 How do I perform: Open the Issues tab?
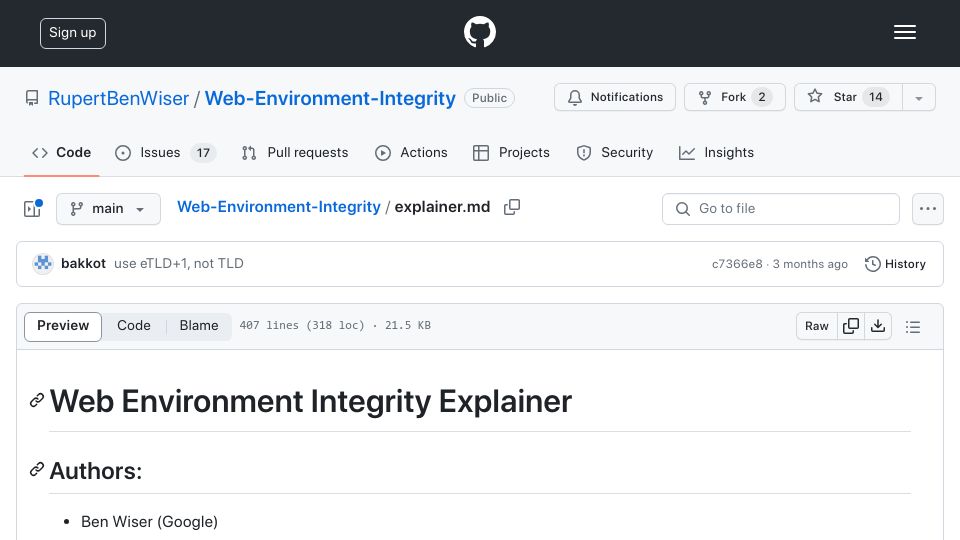coord(165,152)
